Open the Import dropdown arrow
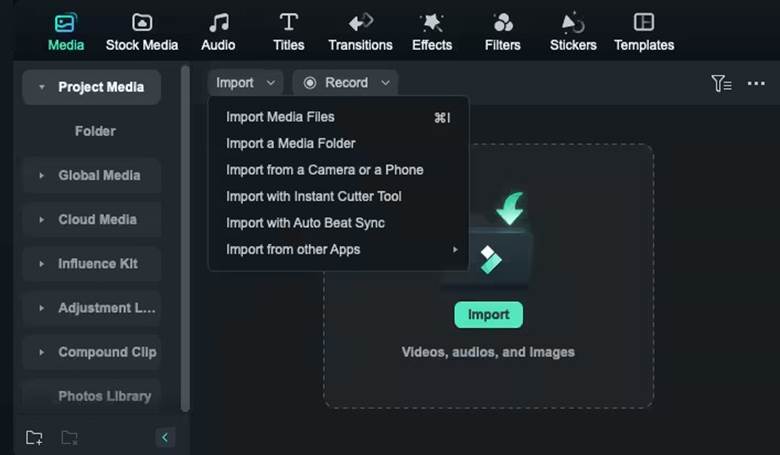This screenshot has width=780, height=455. click(x=271, y=83)
